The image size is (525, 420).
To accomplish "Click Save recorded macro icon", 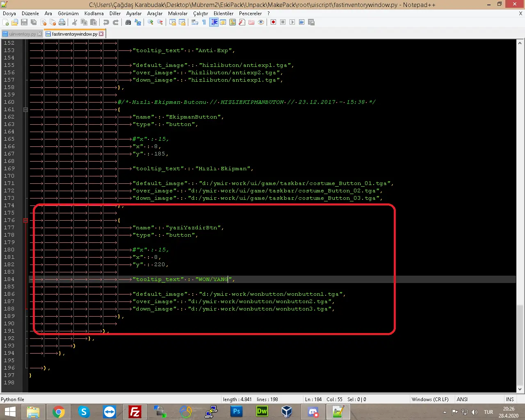I will [311, 22].
